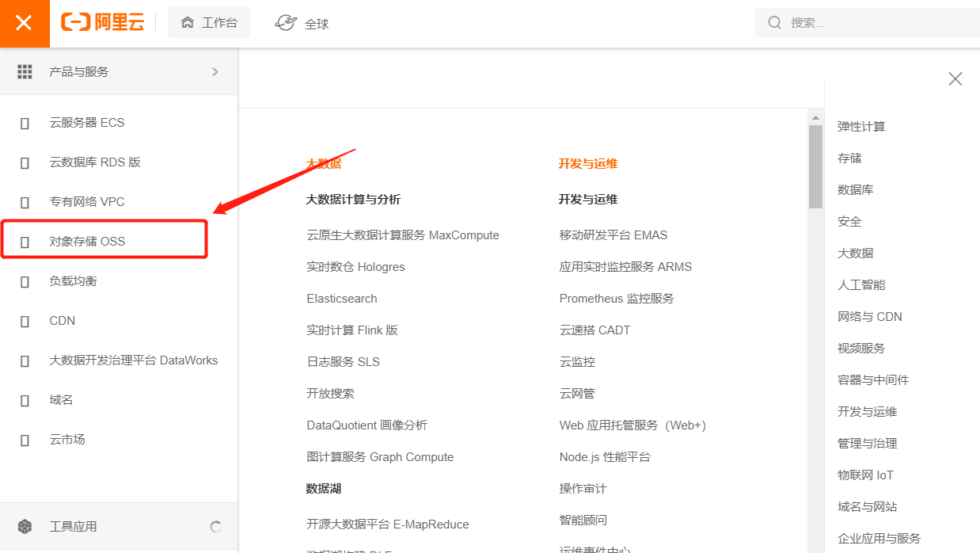This screenshot has height=553, width=980.
Task: Open the 应用实时监控服务 ARMS link
Action: click(625, 266)
